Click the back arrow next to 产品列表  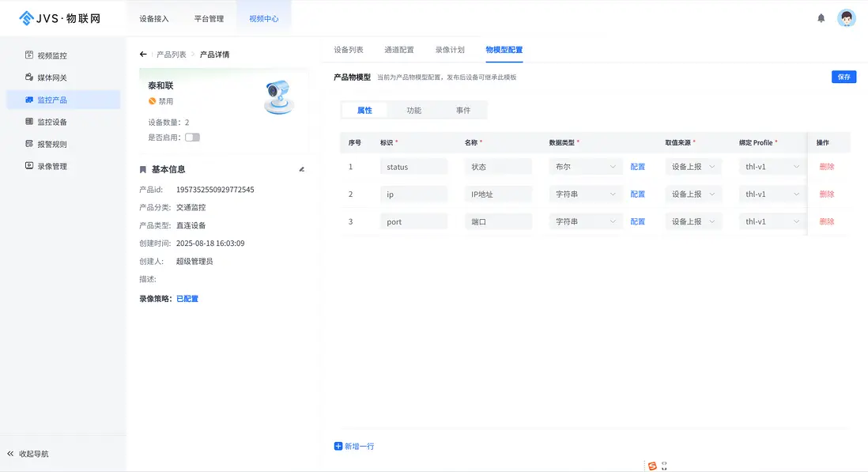pos(142,54)
